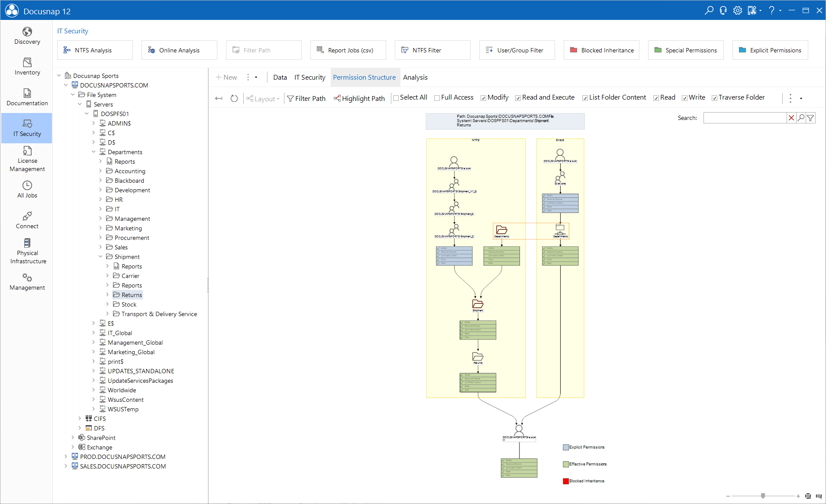Open the layout options icon in title bar
Screen dimensions: 826x504
[x=752, y=10]
